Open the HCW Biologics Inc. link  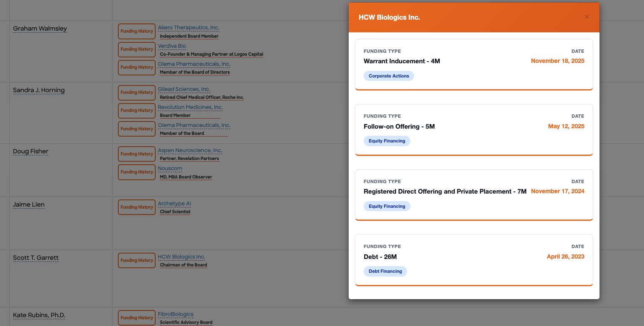[181, 257]
